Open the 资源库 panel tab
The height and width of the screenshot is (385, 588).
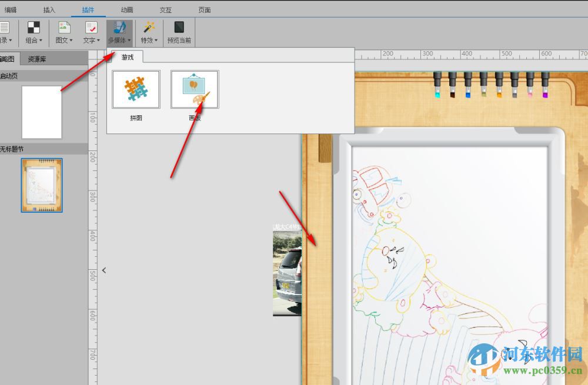(x=36, y=59)
